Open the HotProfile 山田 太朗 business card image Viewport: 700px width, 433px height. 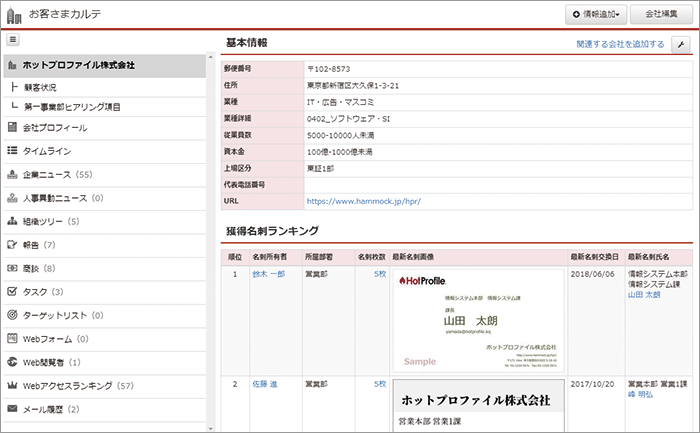click(x=478, y=321)
